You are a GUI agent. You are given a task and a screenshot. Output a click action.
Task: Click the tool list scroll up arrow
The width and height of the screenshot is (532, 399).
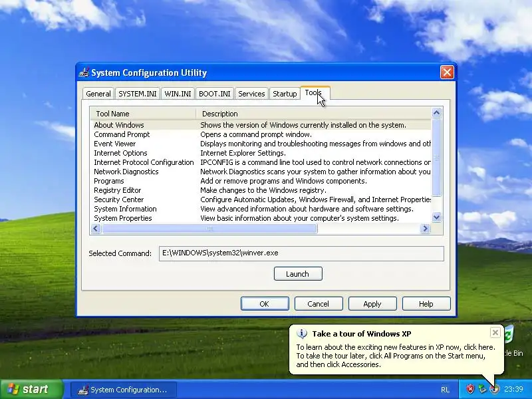(x=437, y=112)
